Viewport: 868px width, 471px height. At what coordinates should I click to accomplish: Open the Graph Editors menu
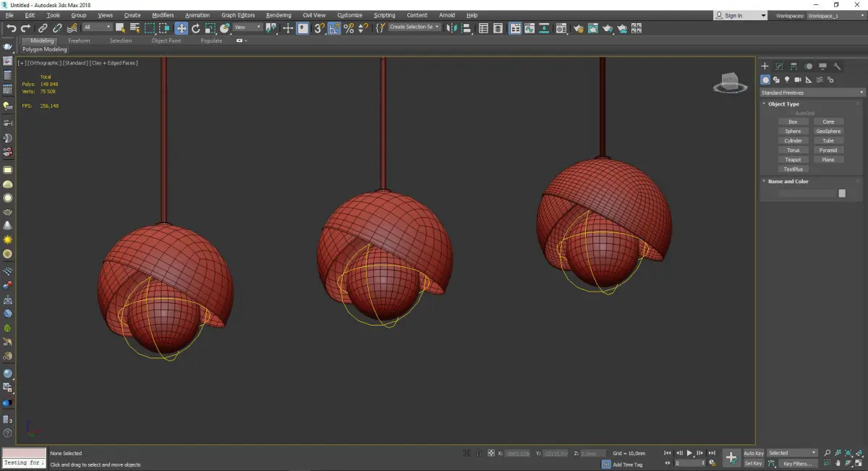point(238,15)
